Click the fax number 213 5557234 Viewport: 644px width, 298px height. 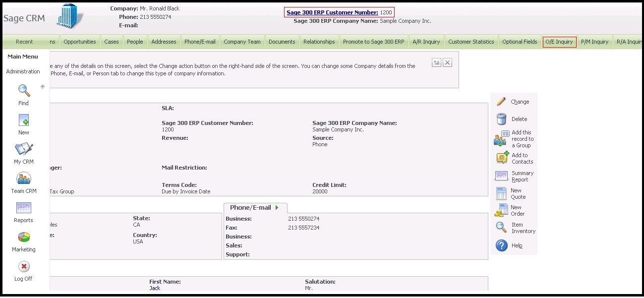click(x=304, y=228)
